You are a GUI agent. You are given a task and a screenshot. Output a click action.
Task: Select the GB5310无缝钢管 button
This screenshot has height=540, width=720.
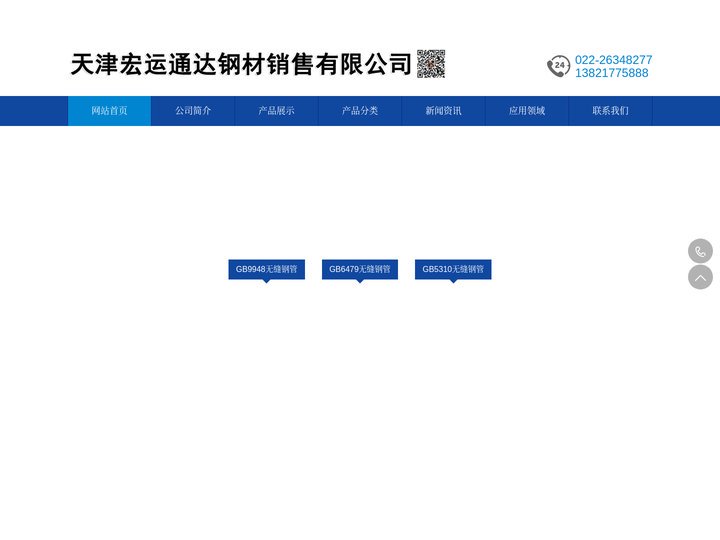tap(453, 270)
